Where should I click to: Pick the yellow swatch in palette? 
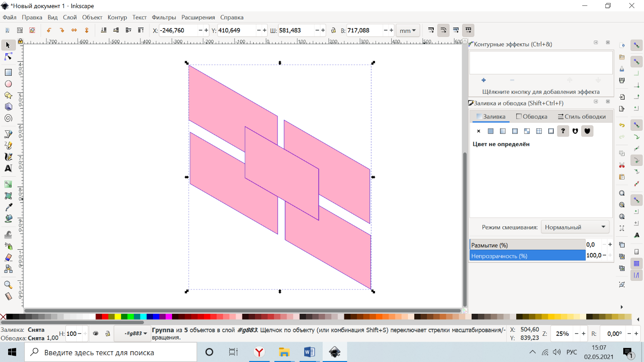point(118,316)
